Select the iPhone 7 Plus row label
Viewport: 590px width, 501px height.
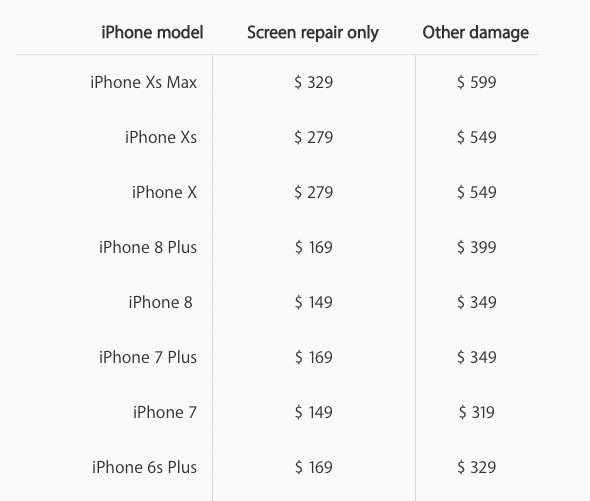click(148, 357)
